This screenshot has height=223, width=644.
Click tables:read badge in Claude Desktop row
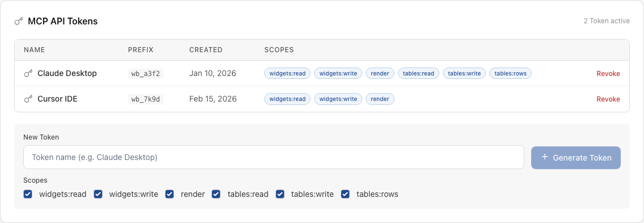point(418,74)
